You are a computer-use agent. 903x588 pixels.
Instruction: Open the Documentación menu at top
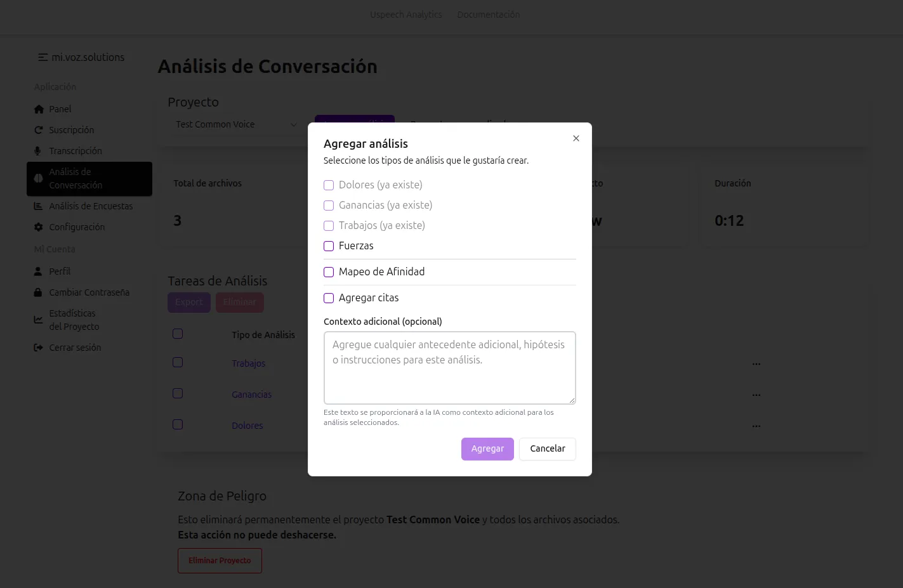point(488,14)
